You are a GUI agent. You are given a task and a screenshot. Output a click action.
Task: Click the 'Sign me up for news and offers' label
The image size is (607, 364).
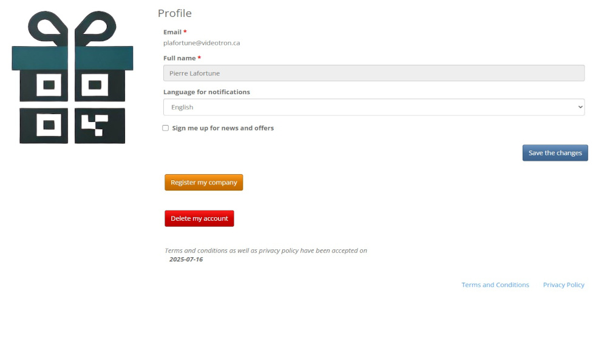click(x=223, y=128)
